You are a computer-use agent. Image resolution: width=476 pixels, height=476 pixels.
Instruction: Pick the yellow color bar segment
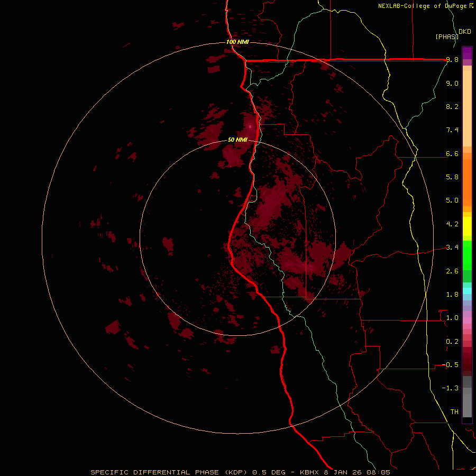click(467, 226)
